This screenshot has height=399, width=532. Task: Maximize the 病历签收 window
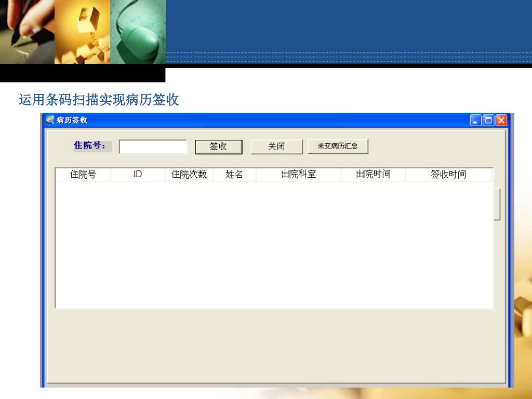tap(488, 121)
